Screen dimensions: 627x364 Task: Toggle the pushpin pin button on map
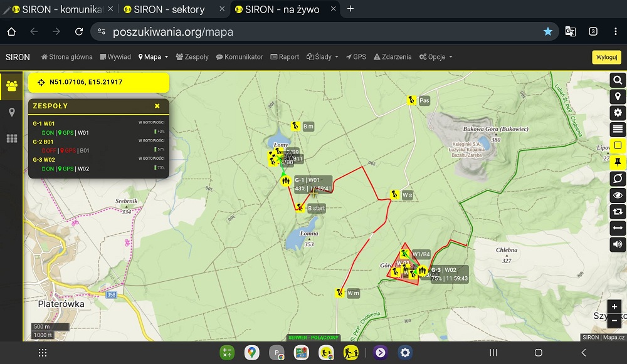[618, 162]
